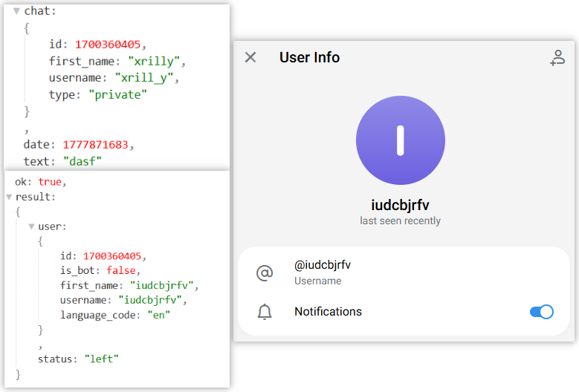Click the Notifications label

pos(328,312)
